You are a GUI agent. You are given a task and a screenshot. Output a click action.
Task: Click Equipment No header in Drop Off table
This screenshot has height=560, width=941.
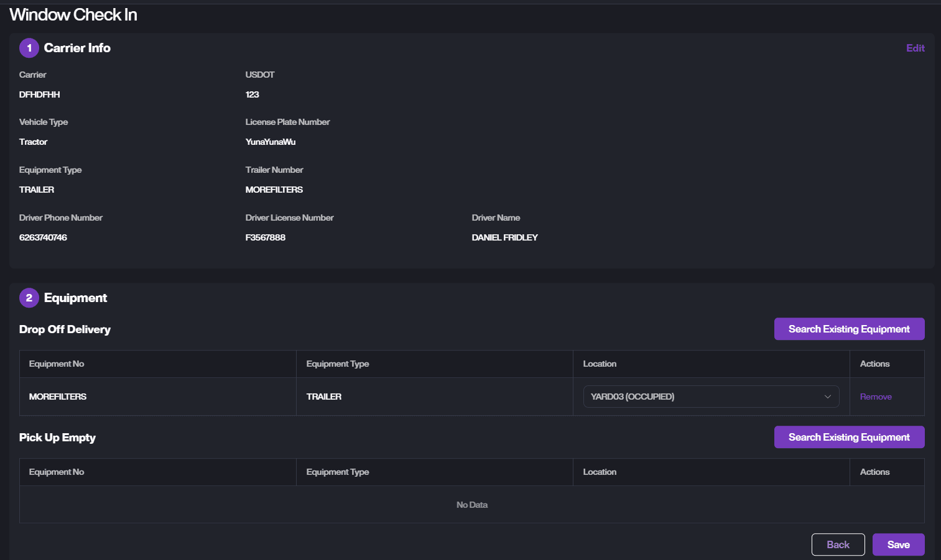point(57,364)
